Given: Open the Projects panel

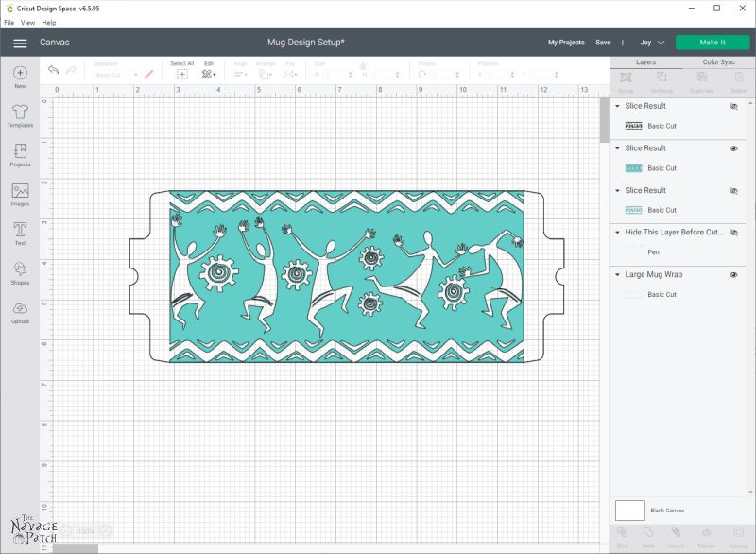Looking at the screenshot, I should [x=20, y=155].
